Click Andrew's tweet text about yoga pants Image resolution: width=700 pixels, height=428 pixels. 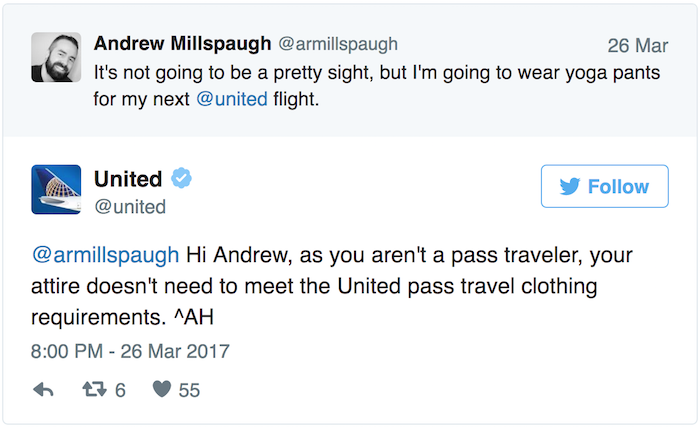tap(377, 86)
